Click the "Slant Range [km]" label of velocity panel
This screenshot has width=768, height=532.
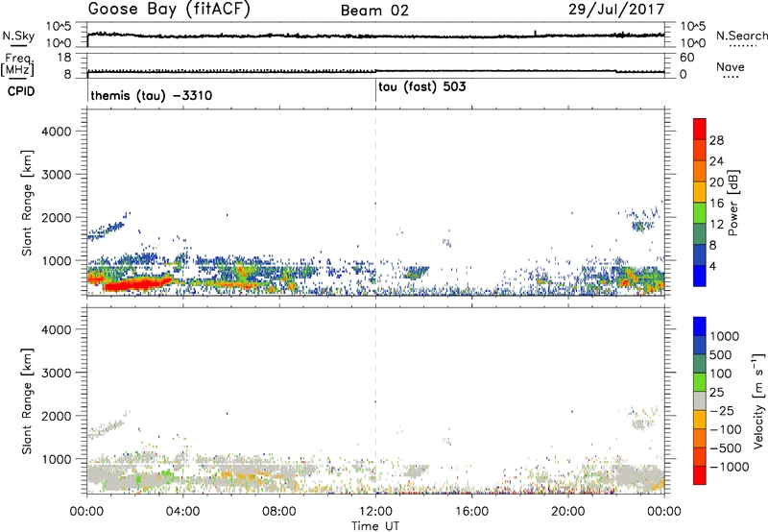27,401
